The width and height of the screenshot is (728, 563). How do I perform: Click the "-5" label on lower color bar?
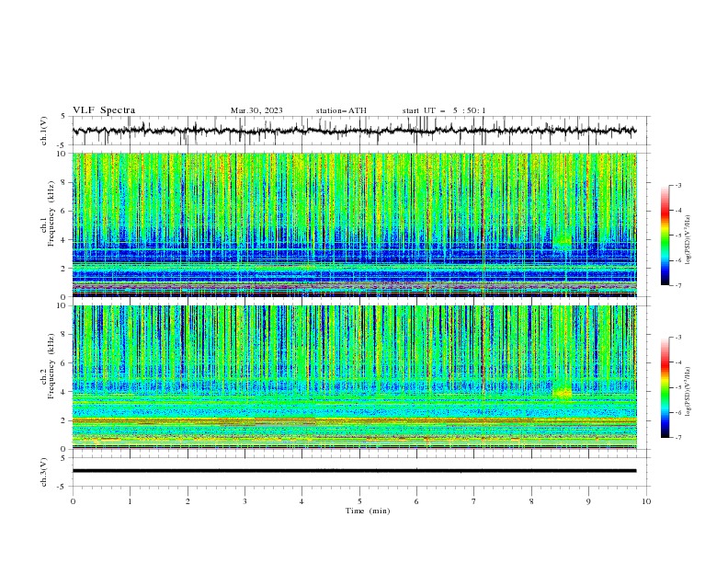pos(677,387)
